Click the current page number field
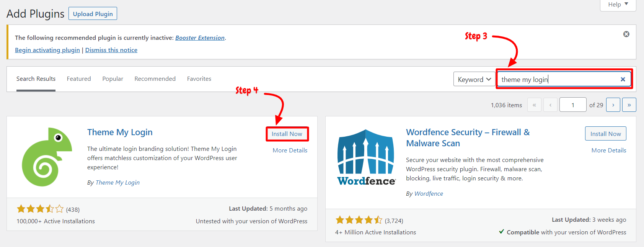The width and height of the screenshot is (644, 247). (x=573, y=105)
